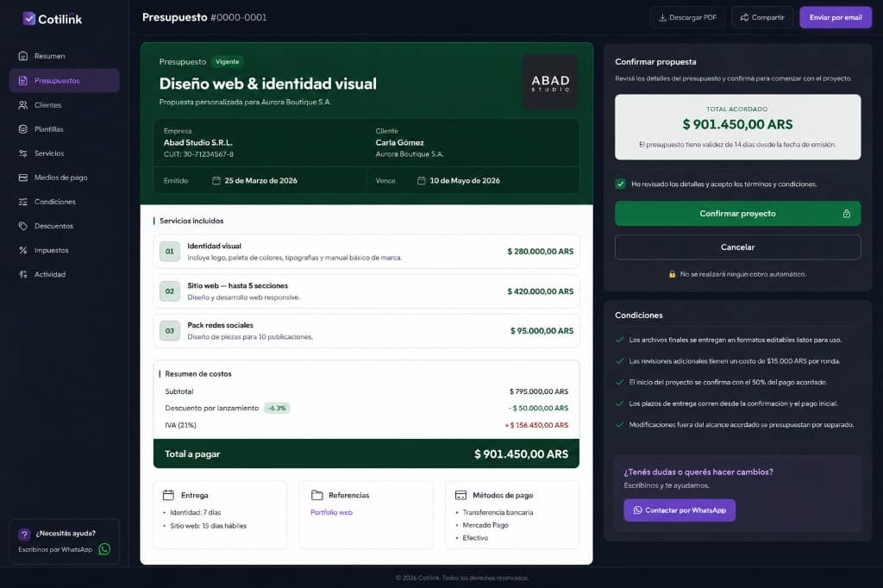Click the Subtotal $ 795.000,00 ARS value
The image size is (883, 588).
(x=538, y=391)
